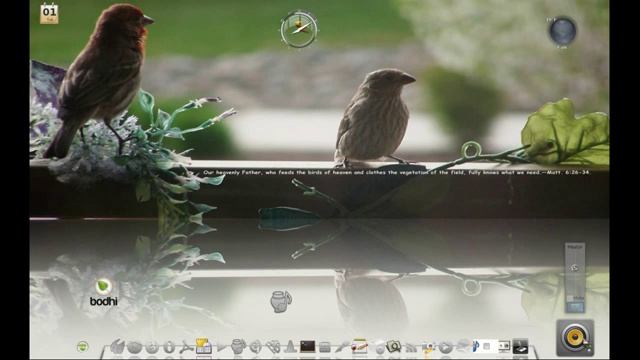Launch the traffic cone media player icon

tap(290, 347)
